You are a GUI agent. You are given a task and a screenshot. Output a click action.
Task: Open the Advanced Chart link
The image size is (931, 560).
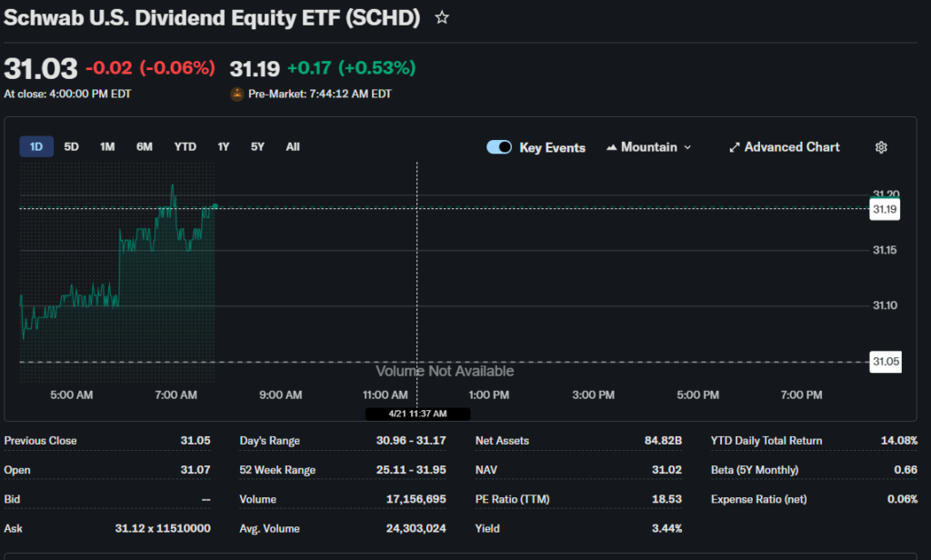coord(791,147)
